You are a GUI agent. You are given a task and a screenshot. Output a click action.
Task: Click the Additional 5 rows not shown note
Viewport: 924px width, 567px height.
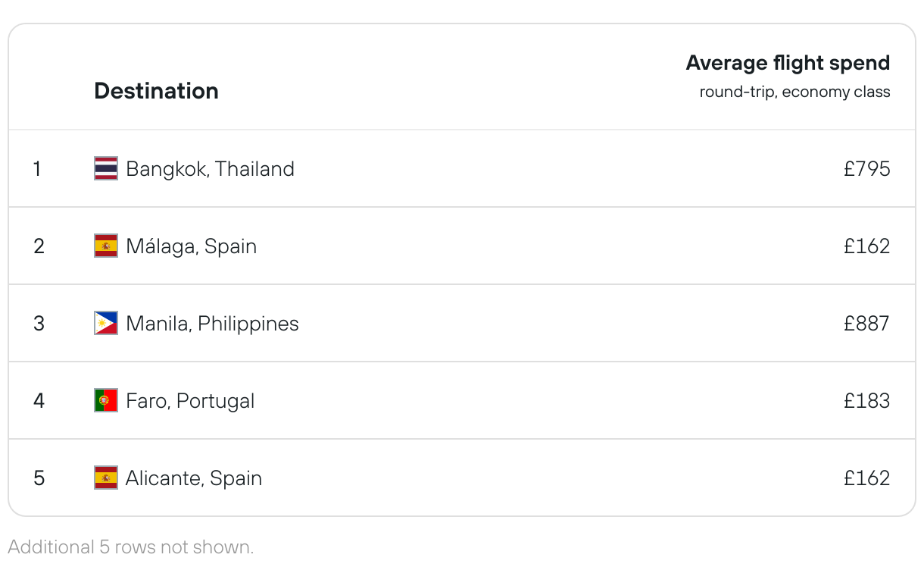[x=130, y=547]
